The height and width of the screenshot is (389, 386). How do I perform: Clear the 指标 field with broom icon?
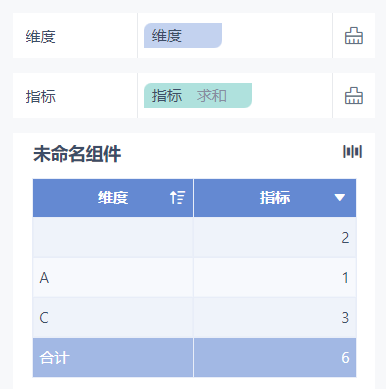click(354, 96)
